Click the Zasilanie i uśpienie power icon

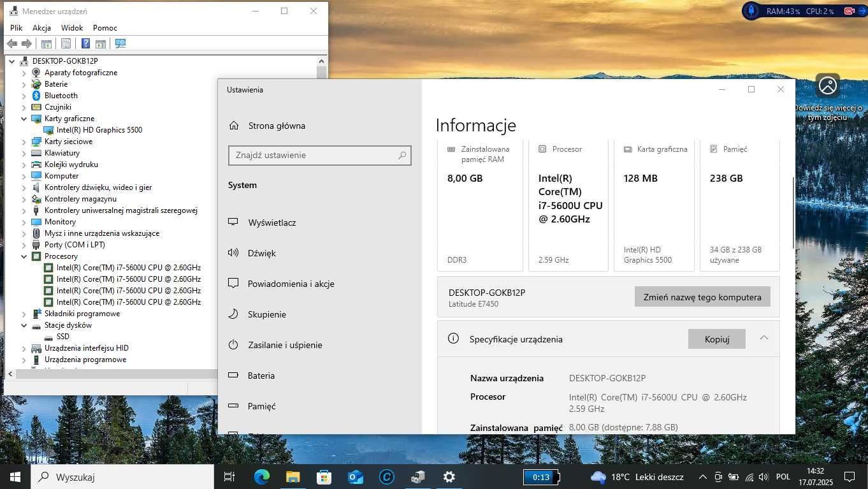(x=233, y=345)
